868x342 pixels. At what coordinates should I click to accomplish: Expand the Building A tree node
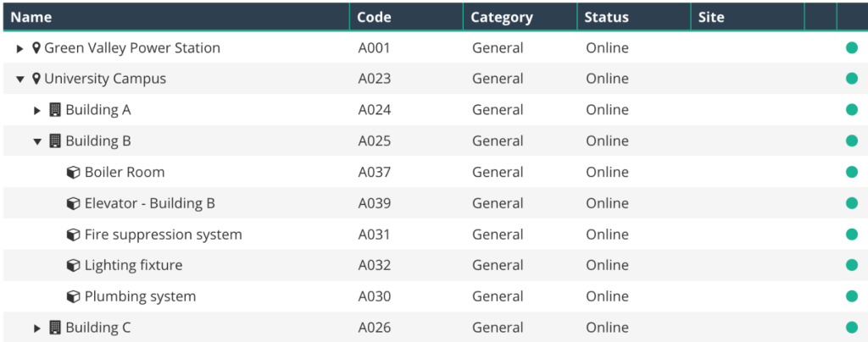point(37,110)
